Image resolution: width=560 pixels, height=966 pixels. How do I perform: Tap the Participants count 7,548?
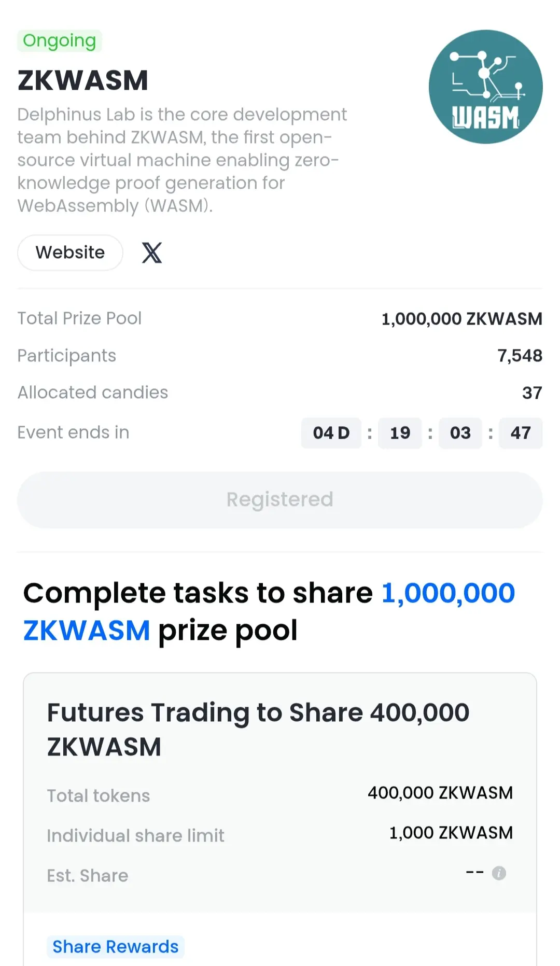[520, 356]
